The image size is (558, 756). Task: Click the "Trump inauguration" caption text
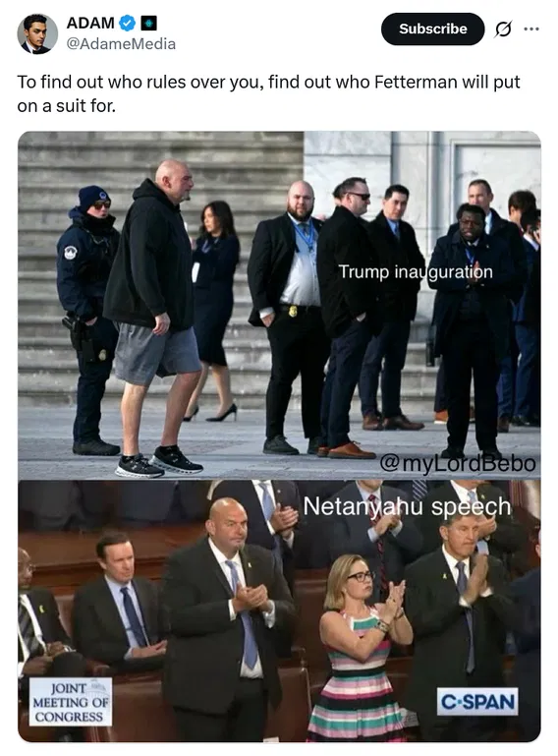tap(416, 272)
